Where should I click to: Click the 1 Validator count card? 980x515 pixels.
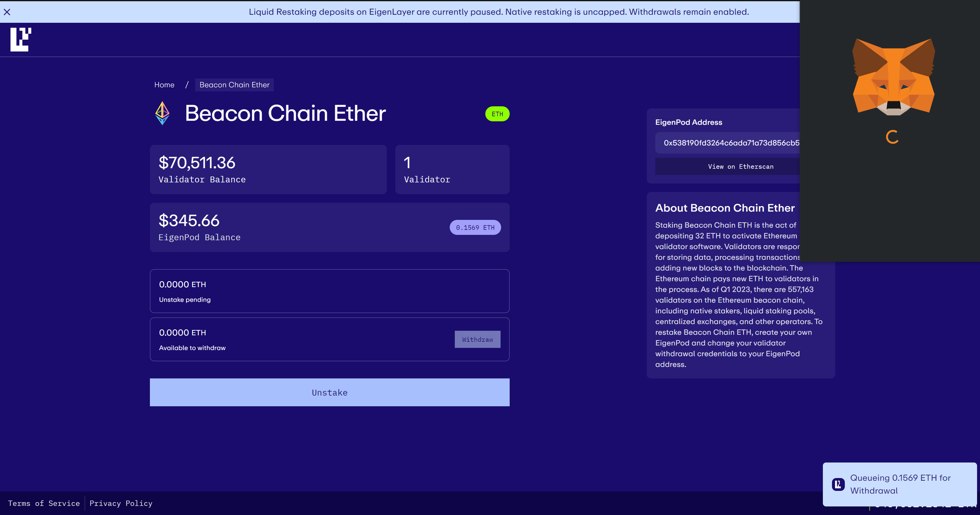point(452,169)
